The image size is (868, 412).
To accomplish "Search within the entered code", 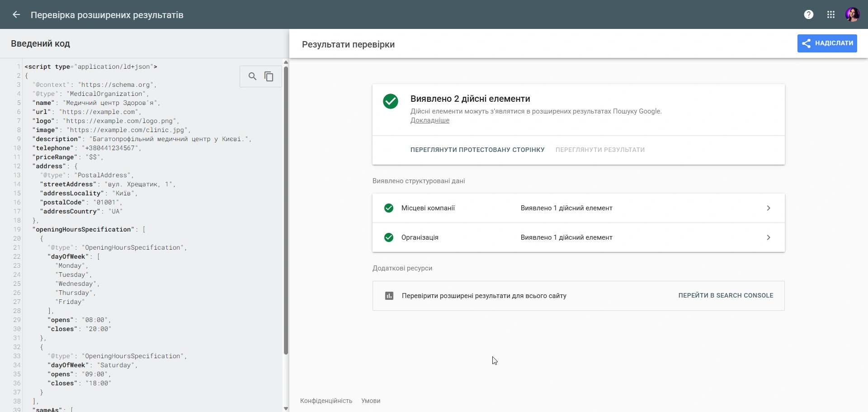I will [253, 76].
